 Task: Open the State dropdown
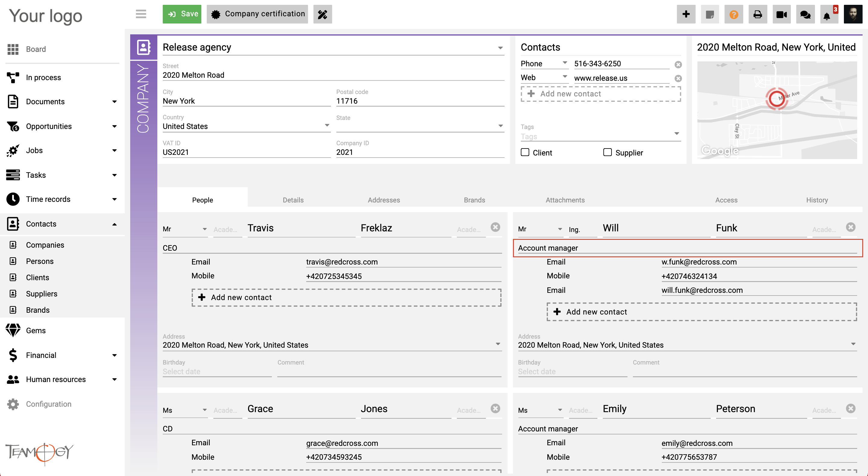pos(420,126)
